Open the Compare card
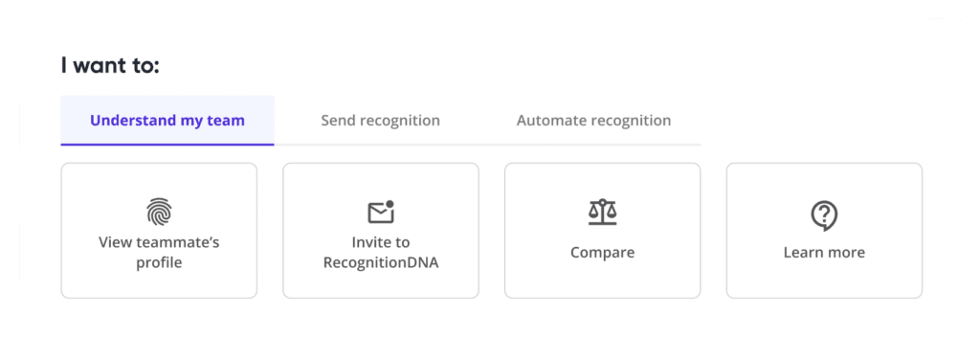The height and width of the screenshot is (359, 980). (603, 231)
